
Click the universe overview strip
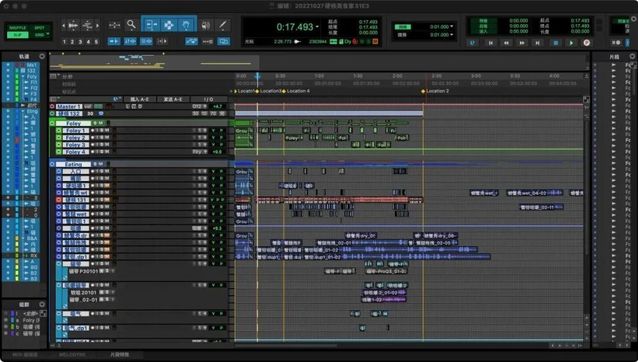(154, 61)
